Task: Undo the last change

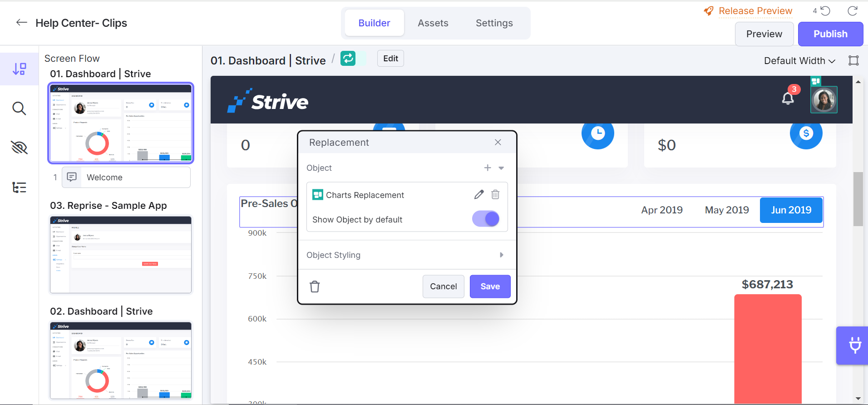Action: tap(825, 11)
